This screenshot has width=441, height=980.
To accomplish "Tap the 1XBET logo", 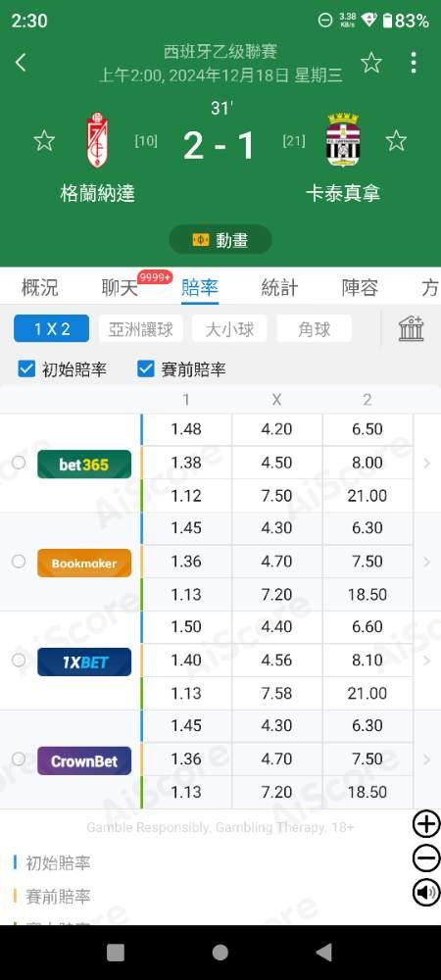I will point(84,661).
